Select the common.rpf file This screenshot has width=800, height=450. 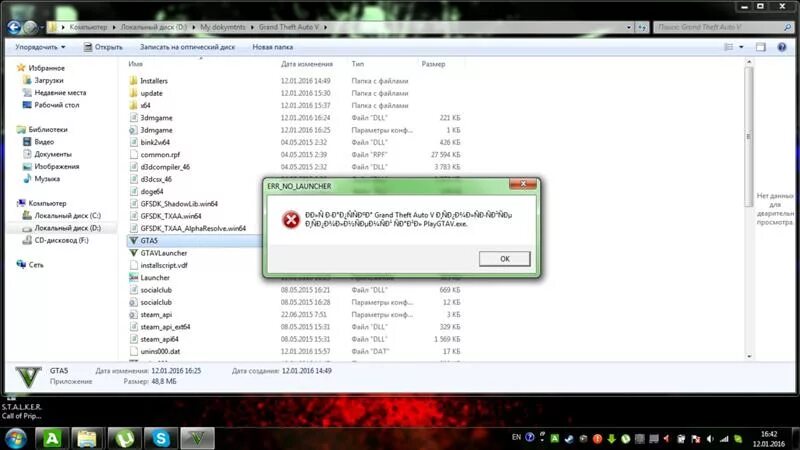pos(160,155)
